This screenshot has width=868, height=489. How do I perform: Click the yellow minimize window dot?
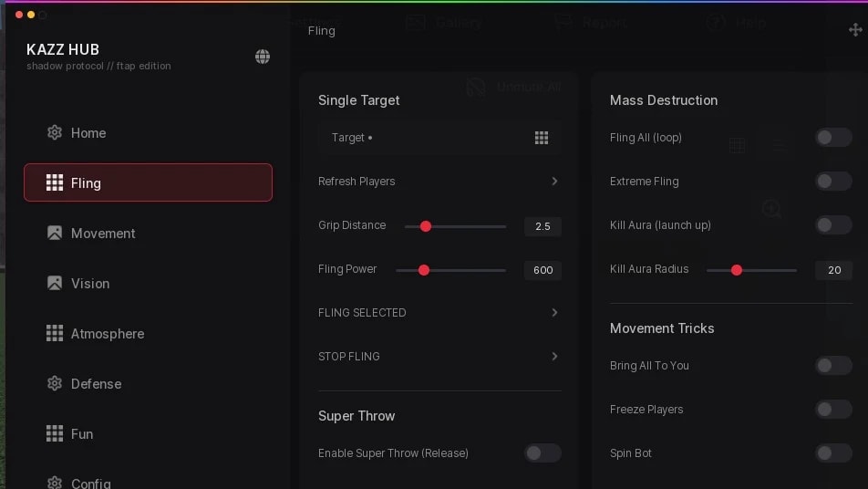click(x=31, y=15)
